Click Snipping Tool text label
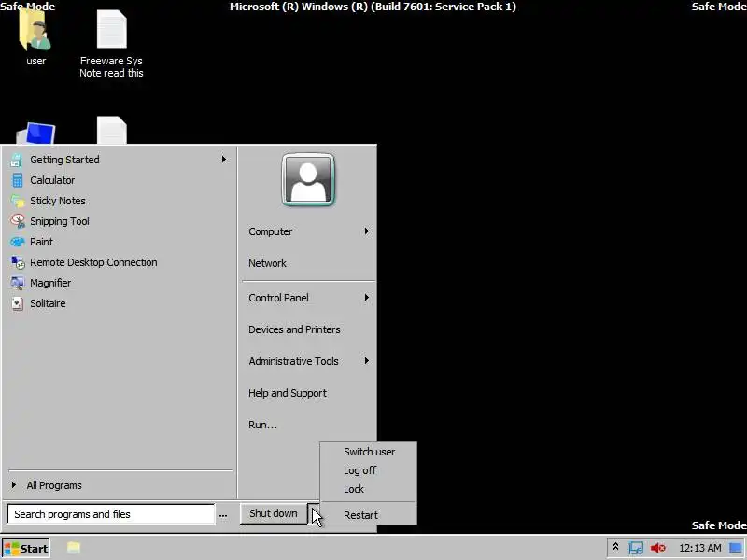The width and height of the screenshot is (747, 560). [x=60, y=221]
